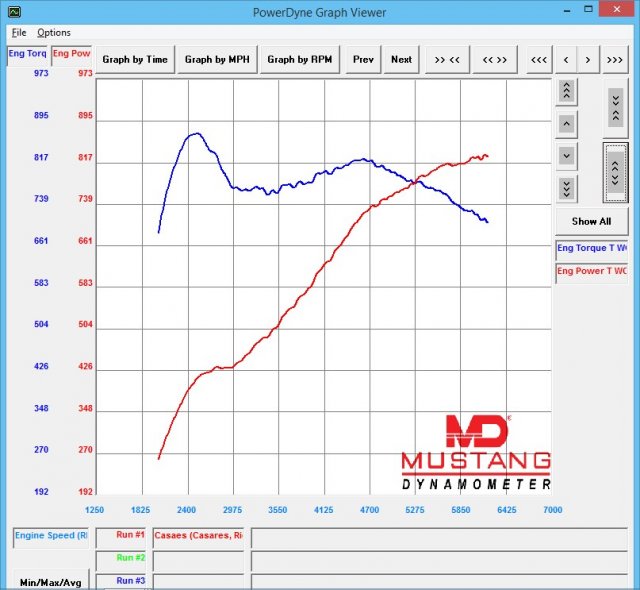This screenshot has width=640, height=590.
Task: Click the Graph by MPH button
Action: click(x=217, y=59)
